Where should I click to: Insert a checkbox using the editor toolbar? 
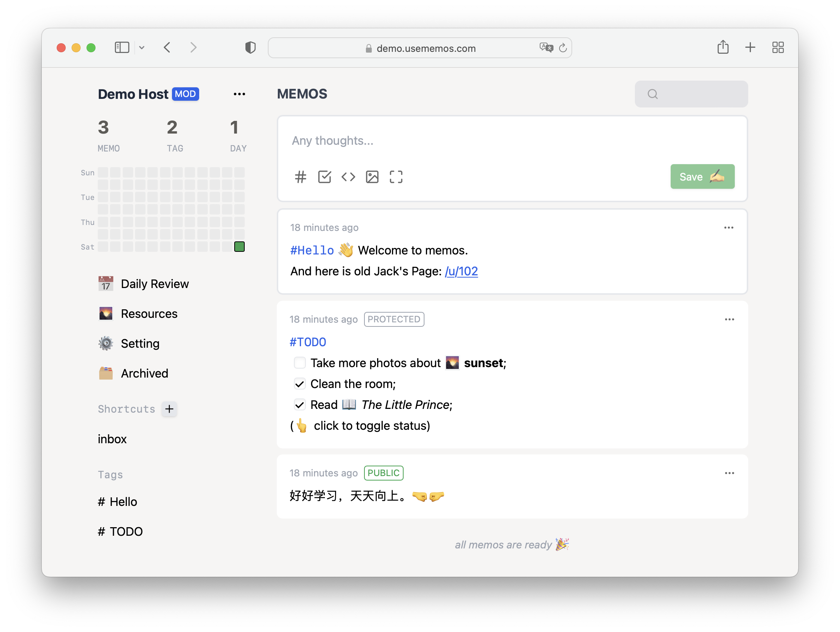coord(324,177)
